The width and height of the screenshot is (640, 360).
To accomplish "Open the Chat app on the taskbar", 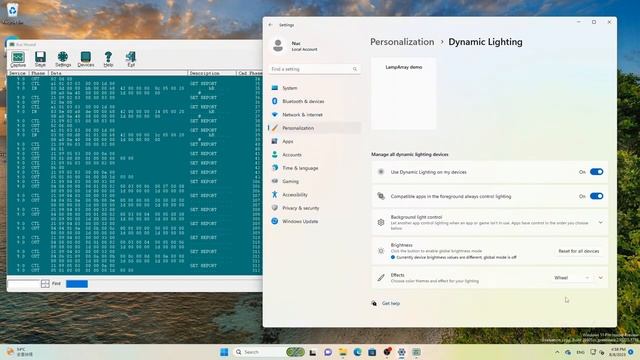I will click(x=328, y=352).
